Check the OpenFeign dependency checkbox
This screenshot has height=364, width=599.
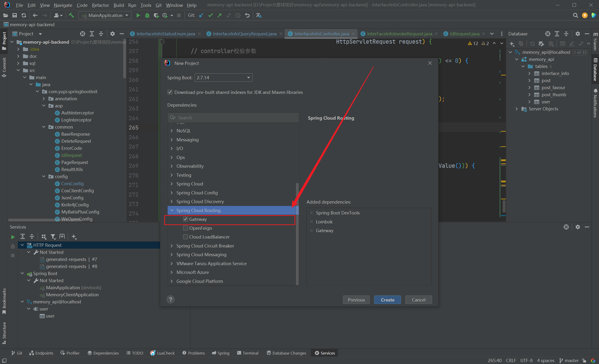point(186,228)
